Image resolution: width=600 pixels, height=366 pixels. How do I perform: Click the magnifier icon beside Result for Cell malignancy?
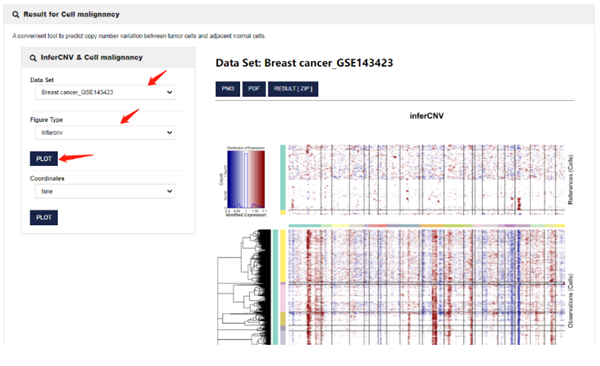point(15,15)
